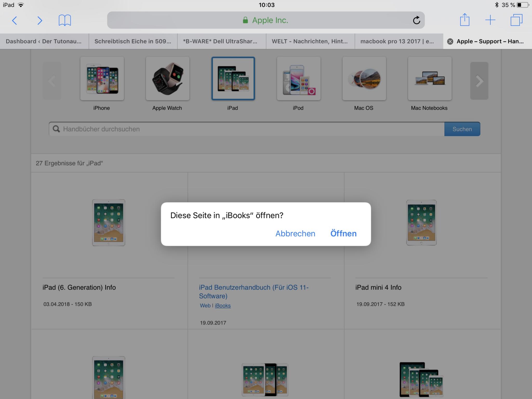Switch to WELT Nachrichten tab
Viewport: 532px width, 399px height.
coord(310,41)
